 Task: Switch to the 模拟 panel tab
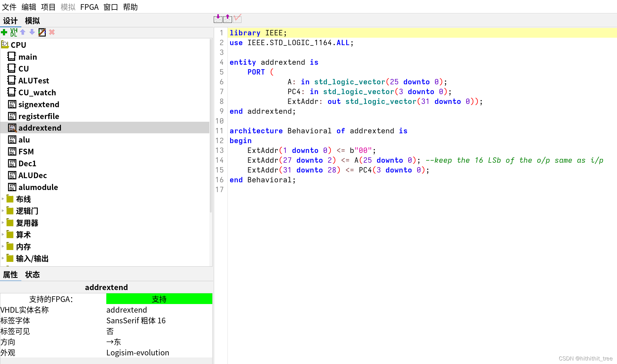pos(32,20)
